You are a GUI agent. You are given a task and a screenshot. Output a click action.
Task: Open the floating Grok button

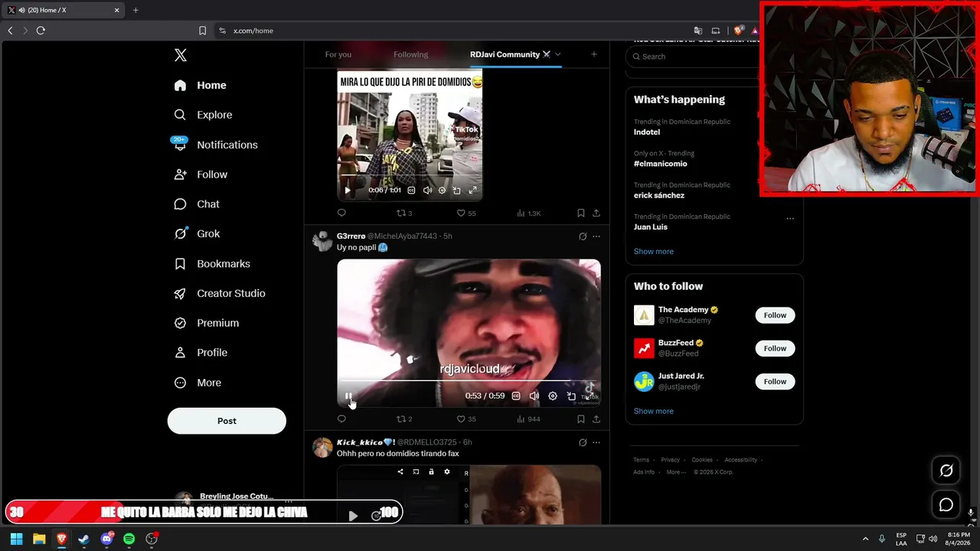point(946,471)
